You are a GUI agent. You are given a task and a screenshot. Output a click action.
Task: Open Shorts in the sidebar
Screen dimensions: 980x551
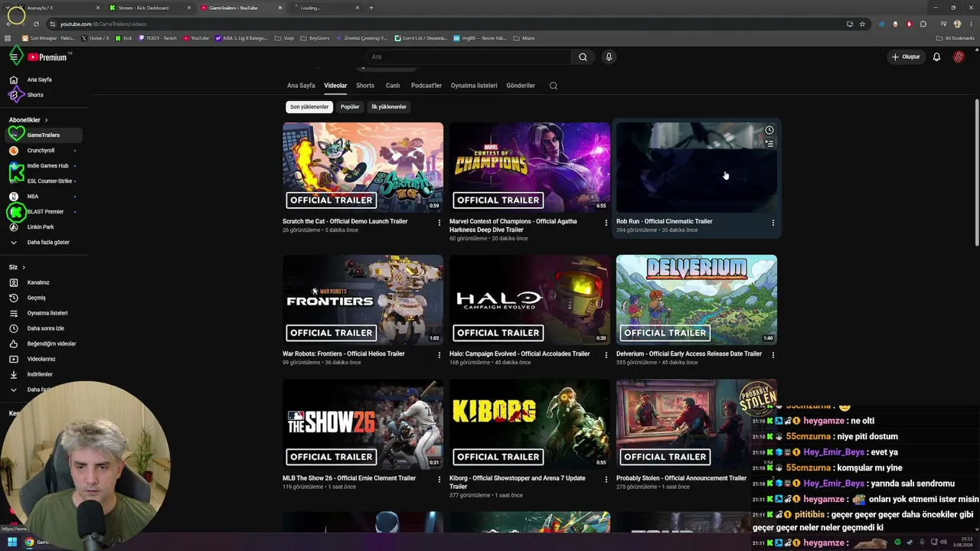click(x=42, y=95)
